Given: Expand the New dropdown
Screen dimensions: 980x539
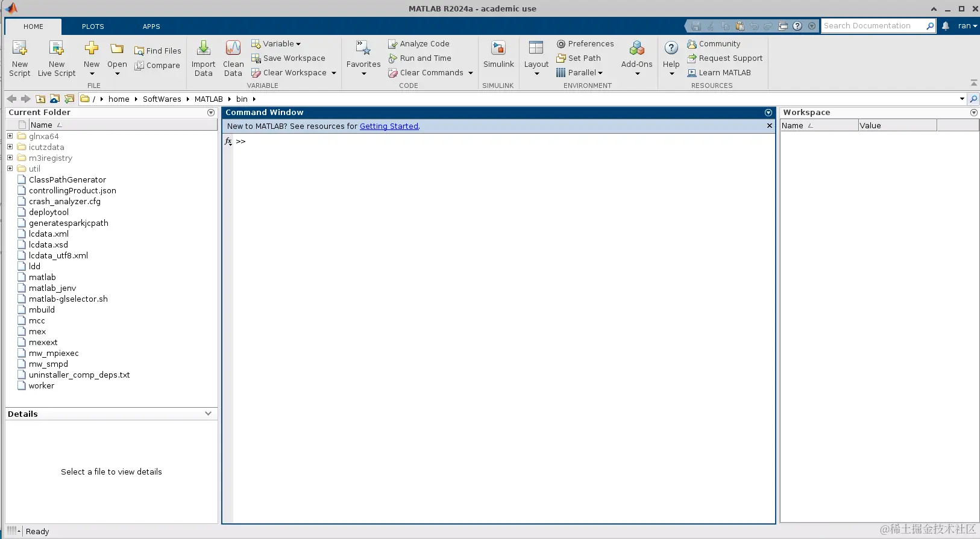Looking at the screenshot, I should (x=92, y=74).
